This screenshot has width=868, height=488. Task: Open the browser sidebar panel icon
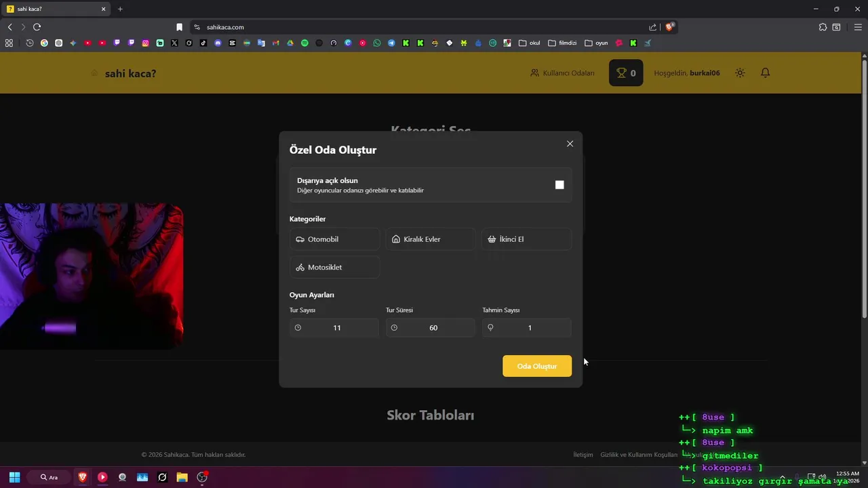[837, 27]
